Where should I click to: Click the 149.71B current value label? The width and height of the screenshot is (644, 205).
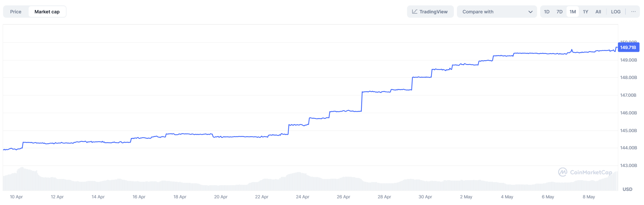tap(628, 47)
